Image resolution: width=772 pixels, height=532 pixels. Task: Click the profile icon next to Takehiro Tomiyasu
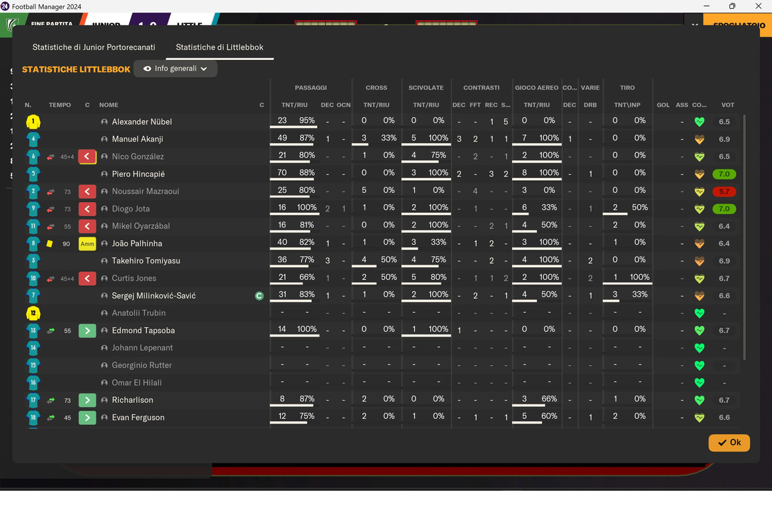point(104,261)
